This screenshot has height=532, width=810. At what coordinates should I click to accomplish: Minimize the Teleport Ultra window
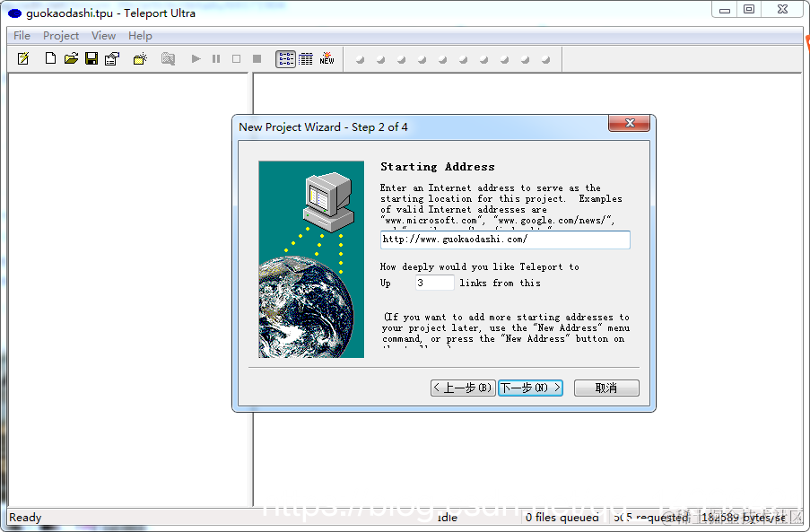(725, 10)
